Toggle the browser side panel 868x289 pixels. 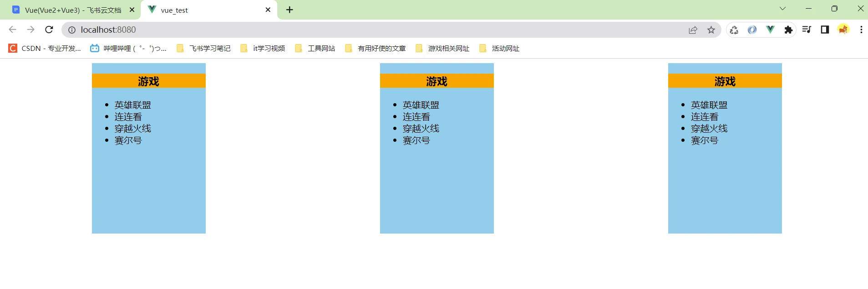[x=825, y=30]
